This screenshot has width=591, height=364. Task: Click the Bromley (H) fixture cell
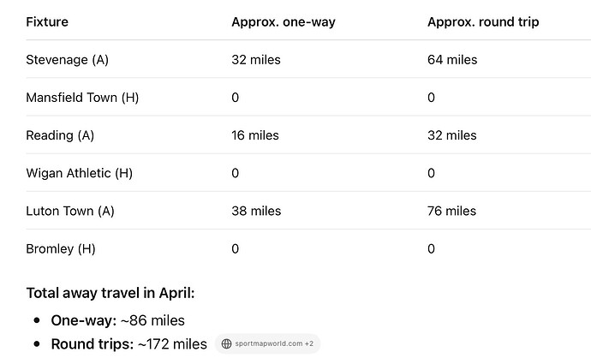[x=61, y=248]
